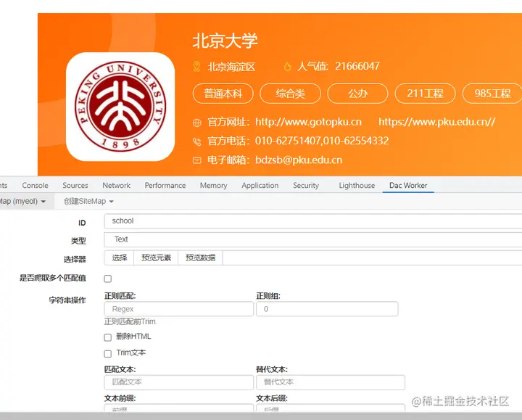522x420 pixels.
Task: Enable the 是否爬取多个匹配值 checkbox
Action: [107, 279]
